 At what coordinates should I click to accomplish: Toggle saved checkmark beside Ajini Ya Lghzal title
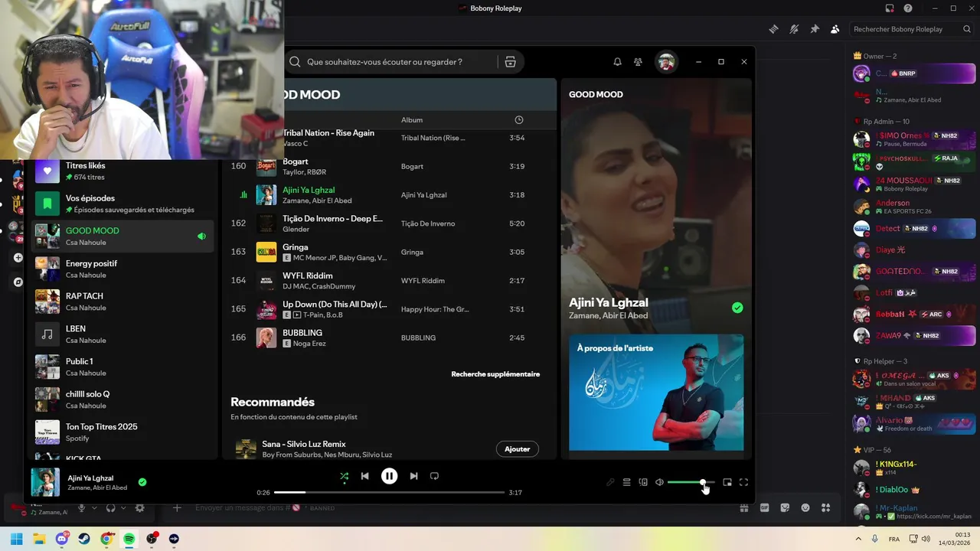[737, 308]
